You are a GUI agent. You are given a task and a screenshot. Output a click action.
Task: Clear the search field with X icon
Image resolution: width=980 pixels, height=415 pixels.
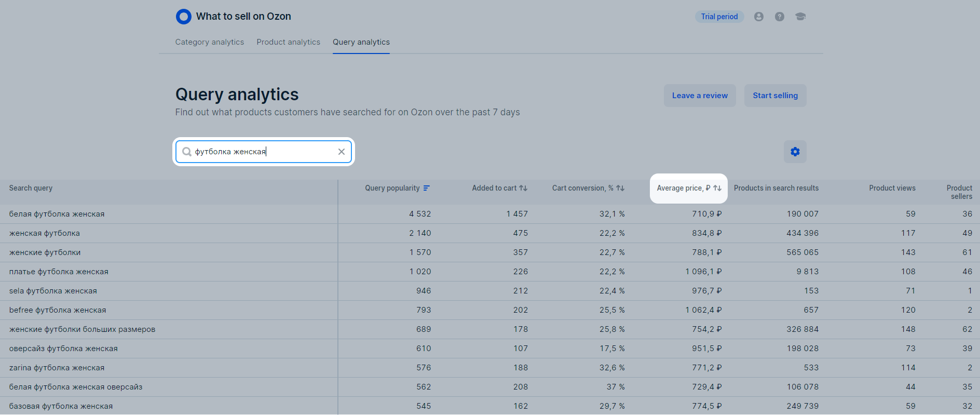[x=341, y=152]
